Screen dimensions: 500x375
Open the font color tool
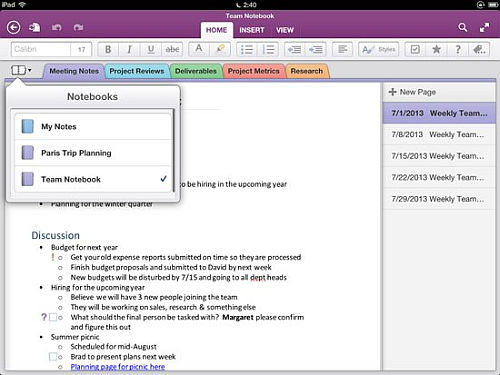point(199,49)
